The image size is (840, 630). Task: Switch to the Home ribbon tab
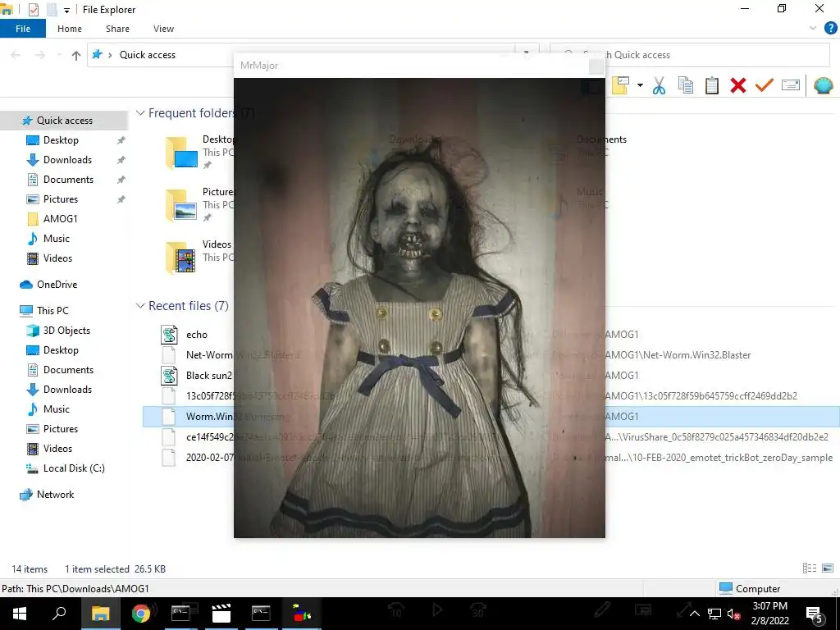(70, 29)
